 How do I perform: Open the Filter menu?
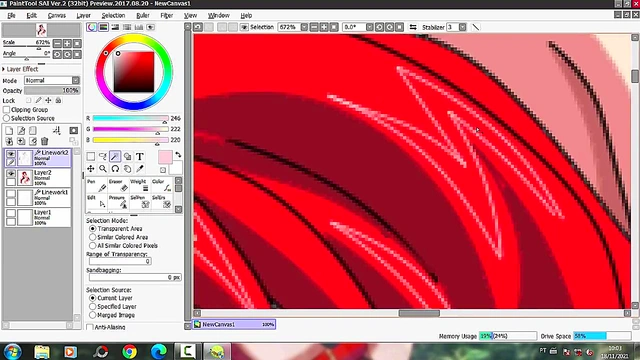167,15
